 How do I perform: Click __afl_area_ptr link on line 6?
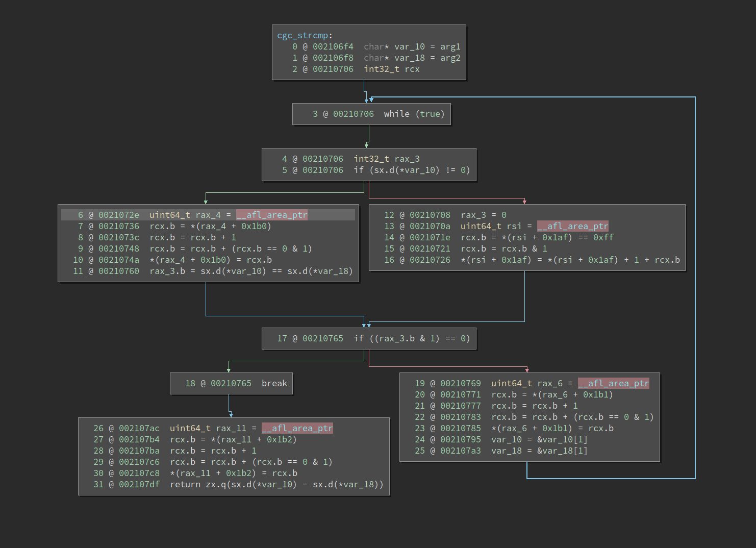272,215
